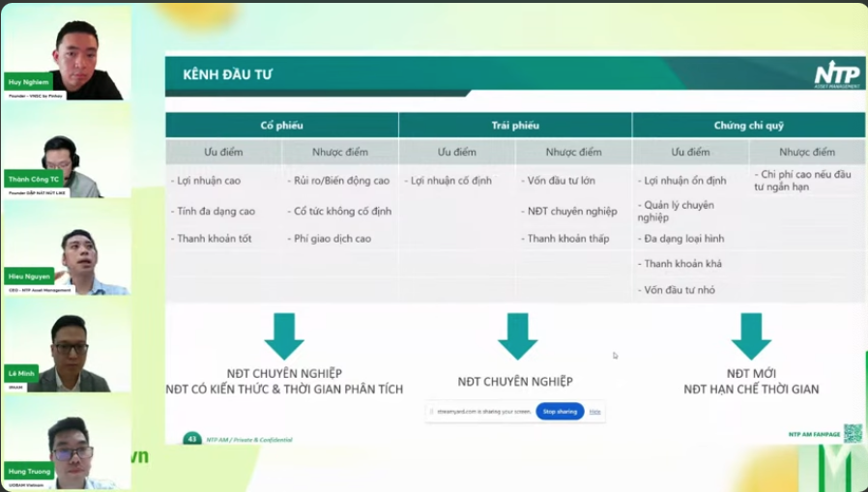Click the Cổ phiếu column header
Screen dimensions: 868x492
pos(281,126)
